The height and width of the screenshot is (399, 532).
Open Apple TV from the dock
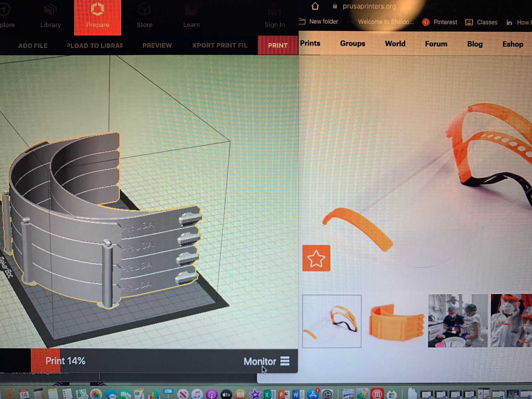click(226, 394)
